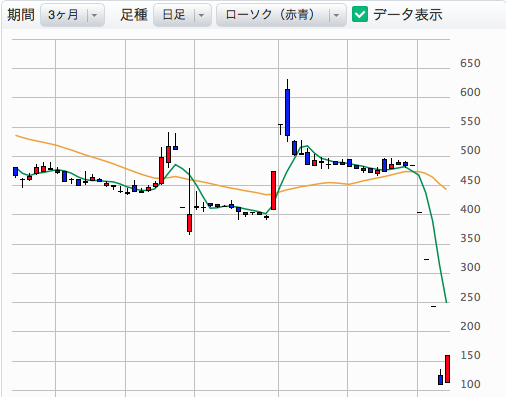506x397 pixels.
Task: Click the 150 price axis label
Action: point(470,355)
